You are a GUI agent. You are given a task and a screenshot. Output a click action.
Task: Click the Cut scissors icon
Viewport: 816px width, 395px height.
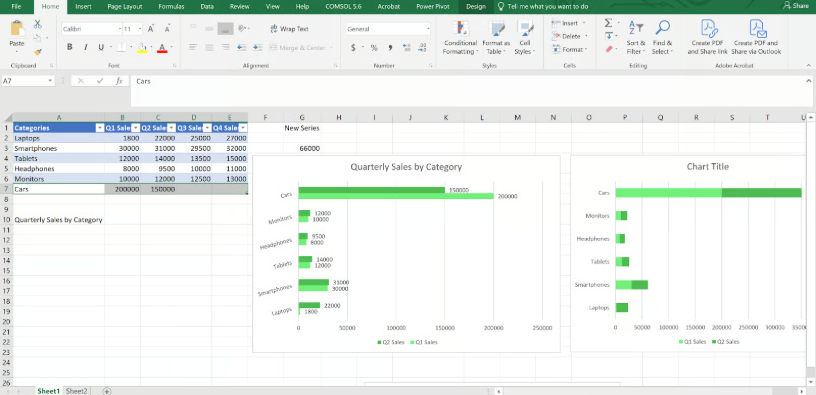(x=37, y=24)
